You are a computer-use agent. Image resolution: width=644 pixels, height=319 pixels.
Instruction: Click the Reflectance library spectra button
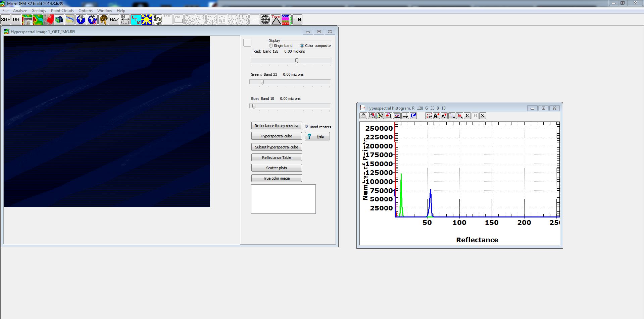coord(276,126)
